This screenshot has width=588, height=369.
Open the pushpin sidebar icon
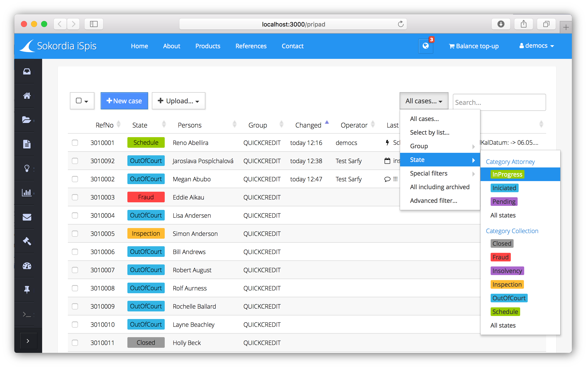[x=27, y=290]
